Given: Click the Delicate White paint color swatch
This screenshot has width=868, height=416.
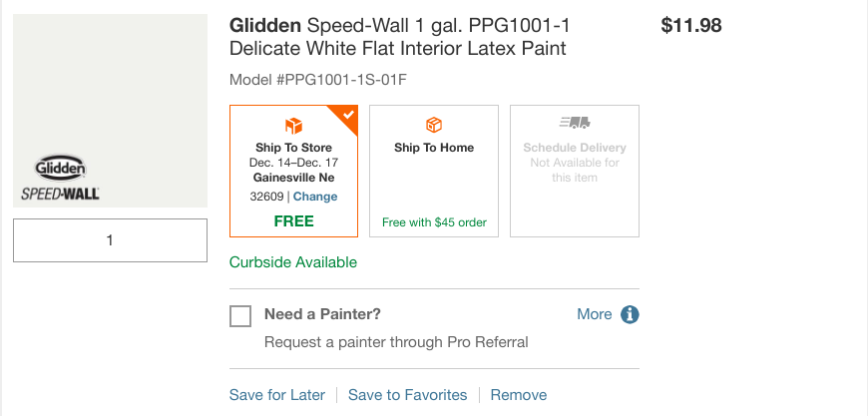Looking at the screenshot, I should 110,90.
